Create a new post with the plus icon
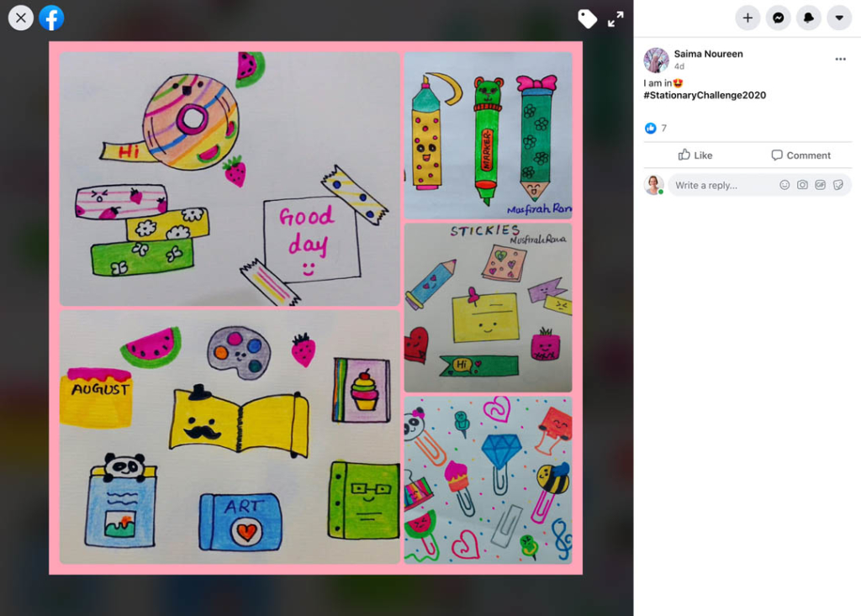This screenshot has height=616, width=861. tap(747, 18)
